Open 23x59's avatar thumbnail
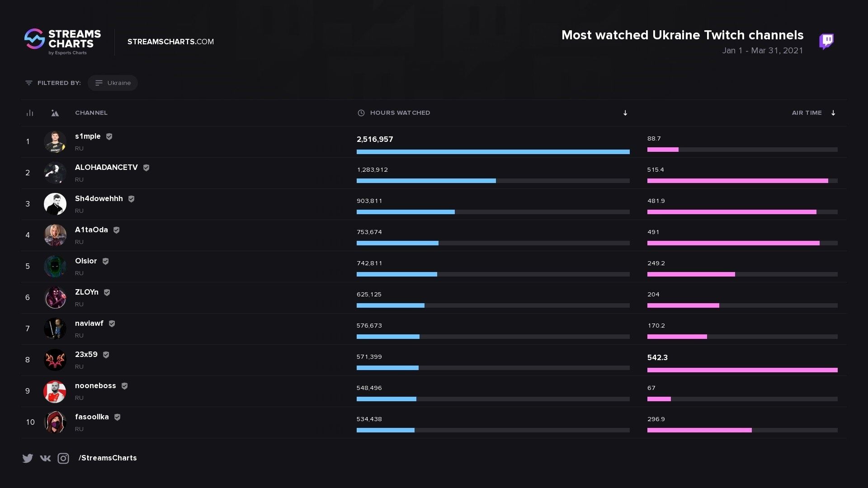The height and width of the screenshot is (488, 868). [x=55, y=360]
